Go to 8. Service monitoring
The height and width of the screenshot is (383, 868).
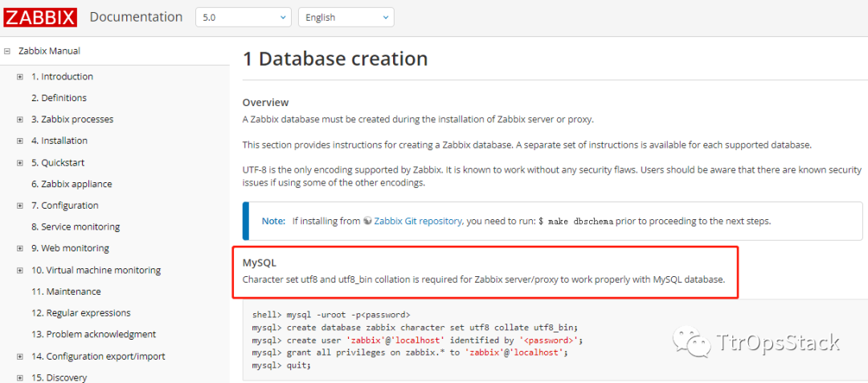coord(76,227)
